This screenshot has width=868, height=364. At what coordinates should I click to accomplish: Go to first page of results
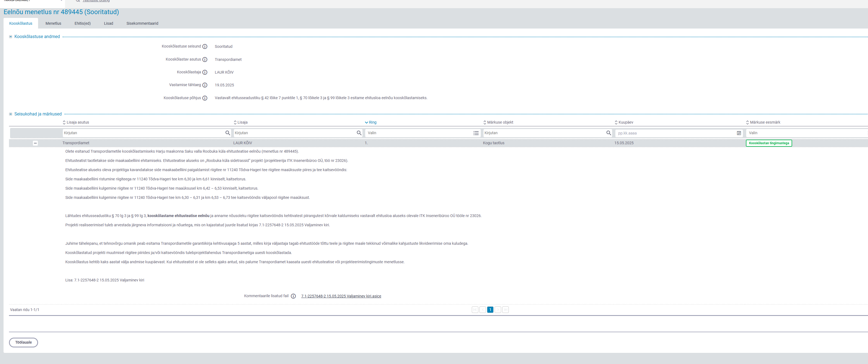point(475,310)
